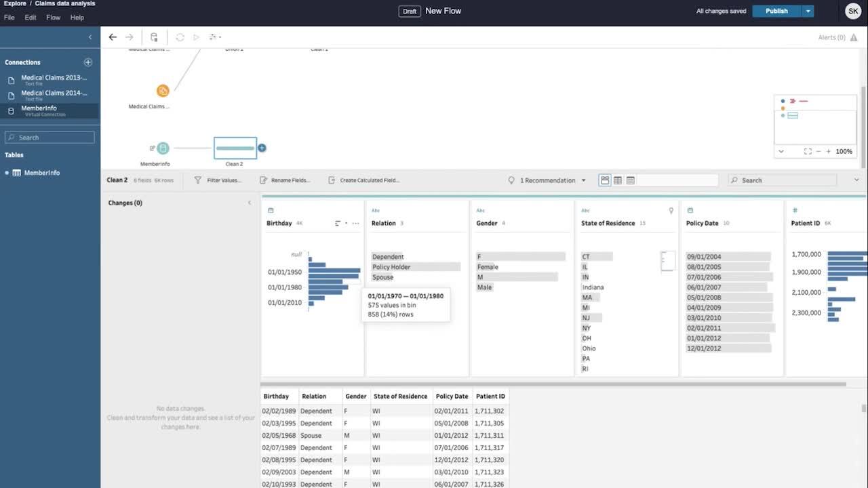The height and width of the screenshot is (488, 868).
Task: Click the State of Residence column header in grid
Action: point(401,396)
